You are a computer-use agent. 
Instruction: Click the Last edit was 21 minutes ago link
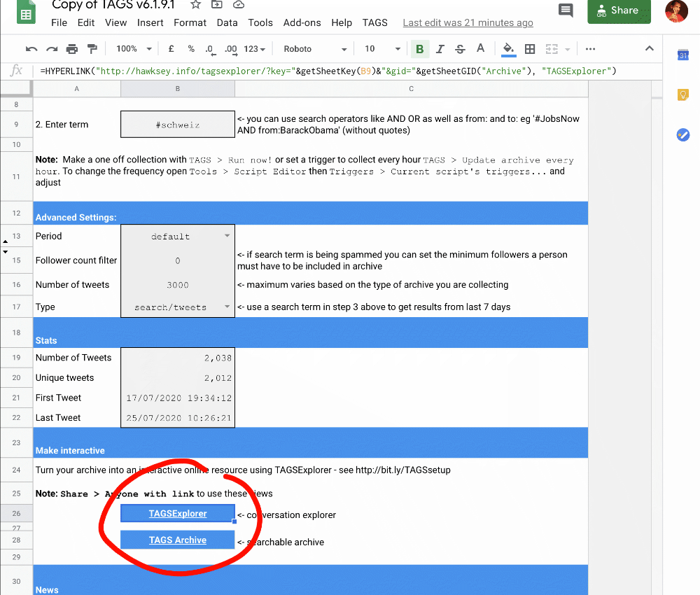[468, 23]
